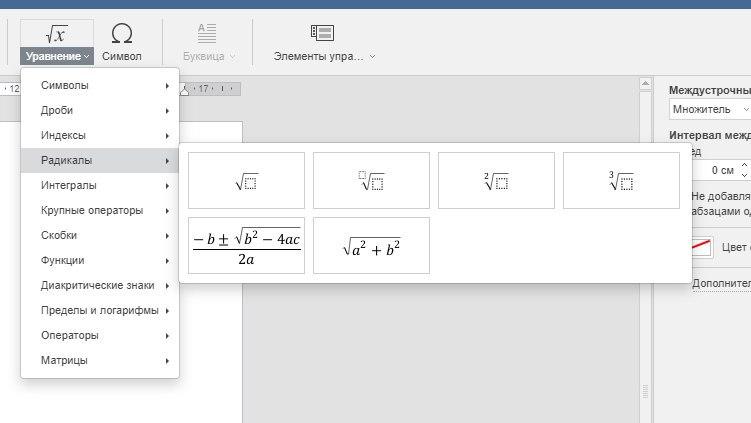This screenshot has width=751, height=423.
Task: Increase the spacing value stepper up arrow
Action: tap(744, 166)
